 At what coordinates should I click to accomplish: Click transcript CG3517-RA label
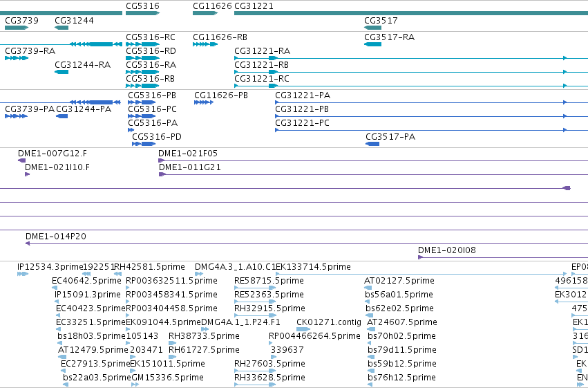pos(389,37)
